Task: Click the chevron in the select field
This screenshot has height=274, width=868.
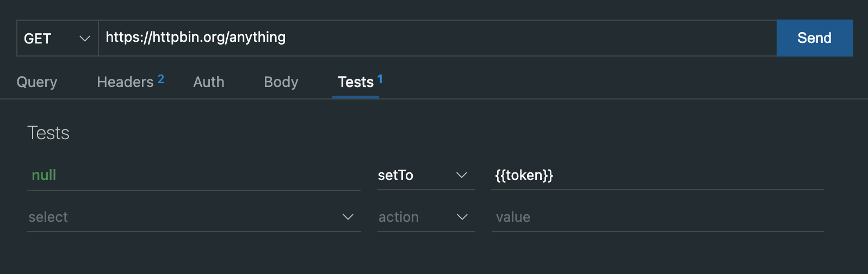Action: click(x=348, y=217)
